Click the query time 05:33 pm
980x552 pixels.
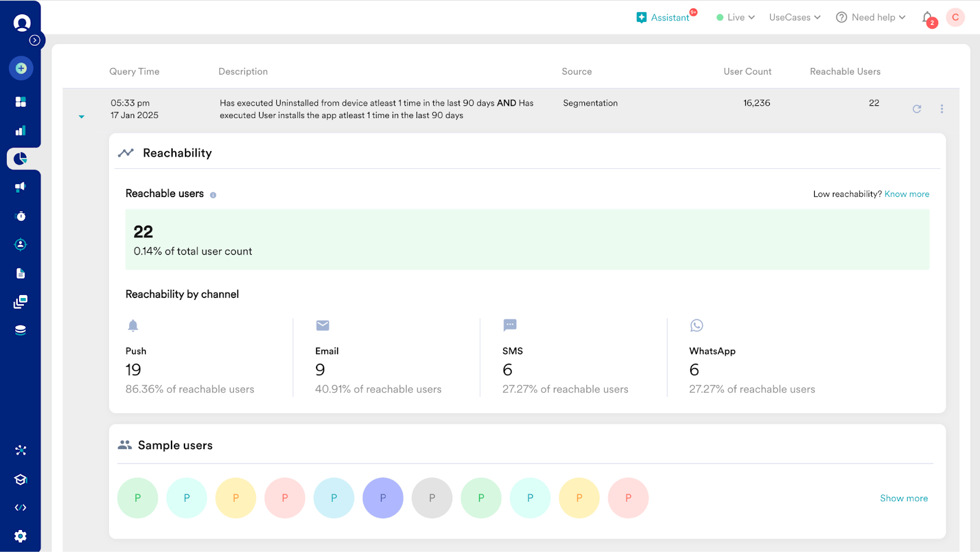pos(130,103)
